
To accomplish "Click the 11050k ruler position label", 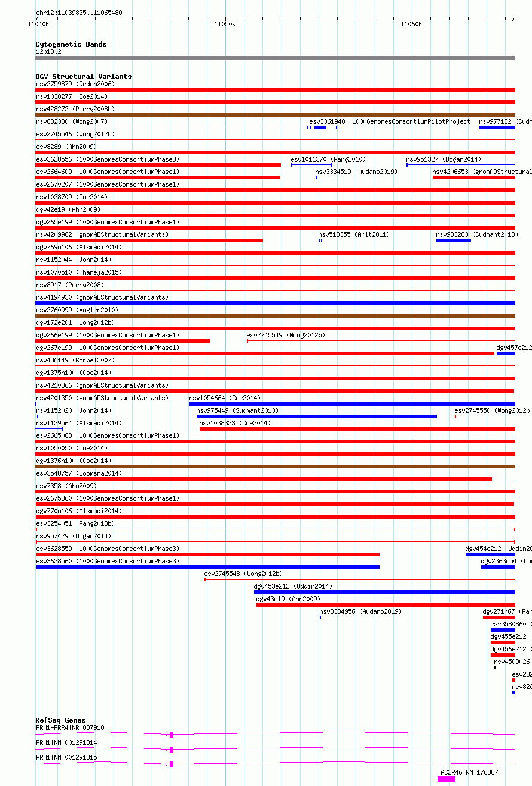I will pos(225,24).
